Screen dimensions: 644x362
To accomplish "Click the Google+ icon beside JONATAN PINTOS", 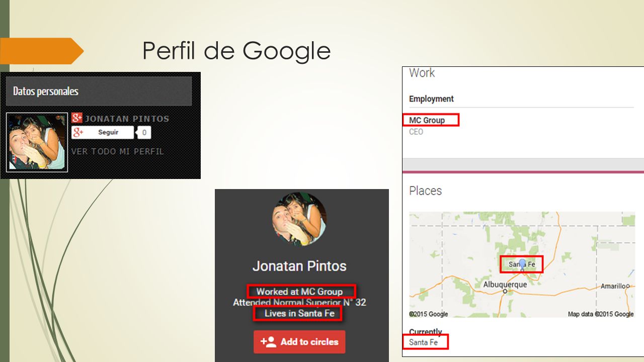I will (76, 118).
